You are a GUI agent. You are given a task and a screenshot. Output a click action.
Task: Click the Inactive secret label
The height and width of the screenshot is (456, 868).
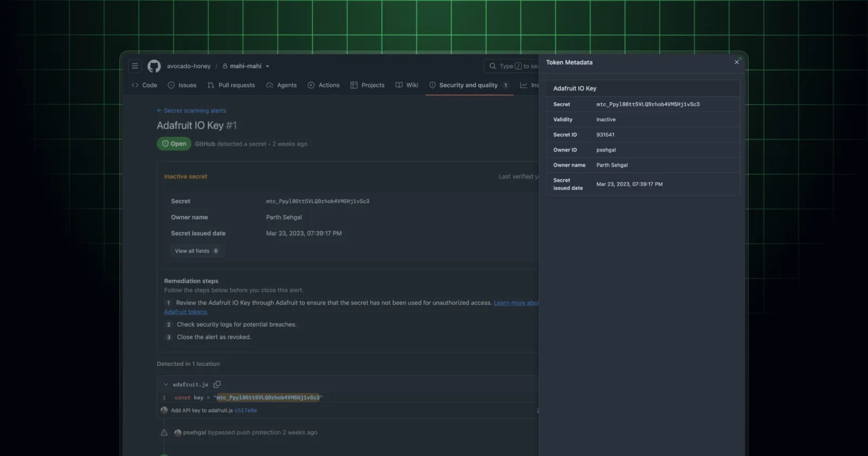[x=186, y=176]
